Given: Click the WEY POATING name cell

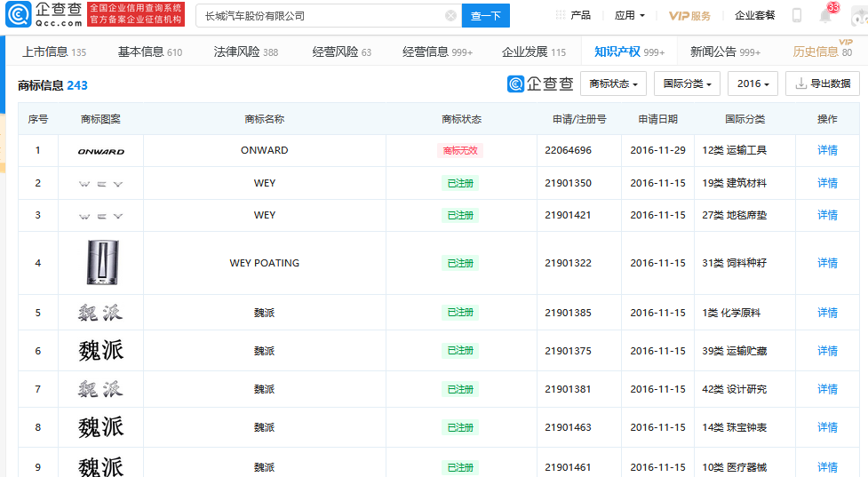Looking at the screenshot, I should pyautogui.click(x=265, y=263).
